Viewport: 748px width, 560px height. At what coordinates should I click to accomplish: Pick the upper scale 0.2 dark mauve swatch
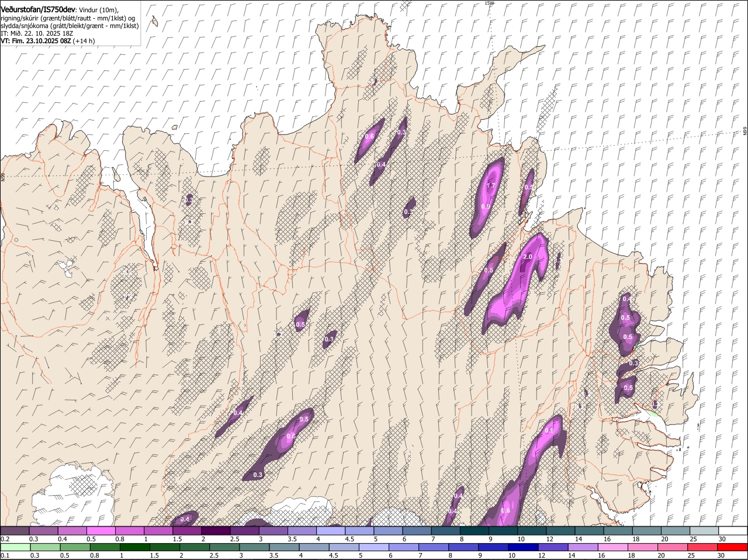coord(15,531)
